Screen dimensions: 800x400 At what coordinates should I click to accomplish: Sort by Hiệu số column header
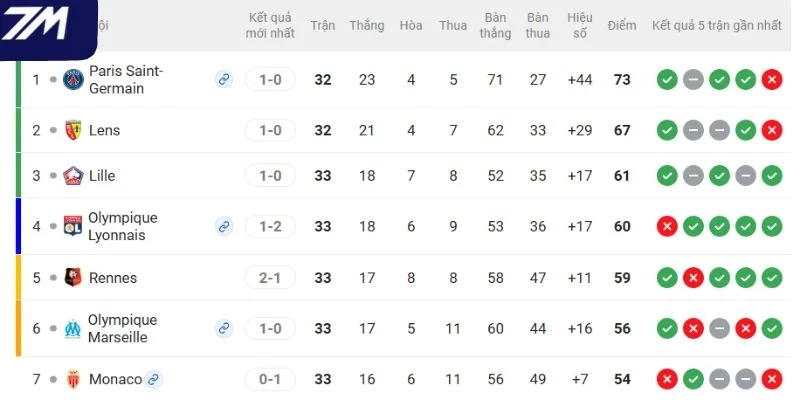(x=580, y=26)
